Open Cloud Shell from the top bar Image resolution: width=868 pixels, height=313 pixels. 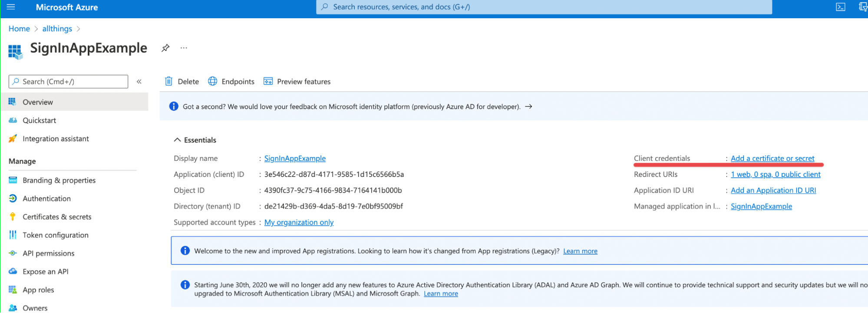(841, 7)
